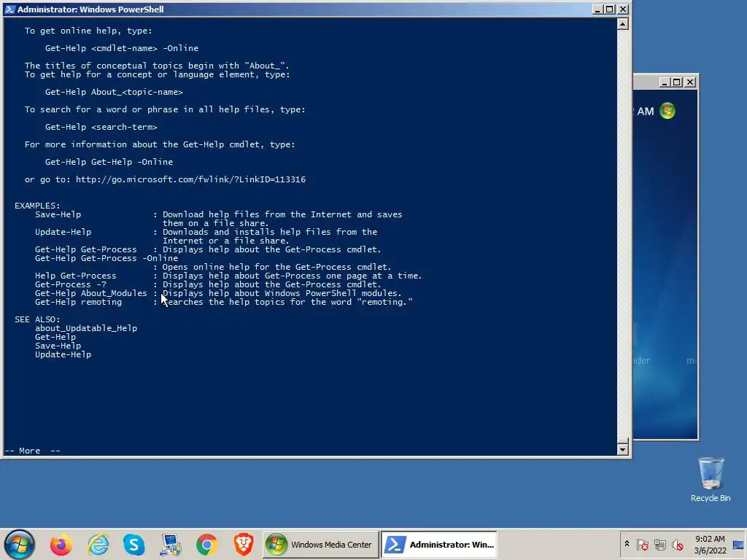The width and height of the screenshot is (747, 560).
Task: Click 'Help Get-Process' example text
Action: 75,276
